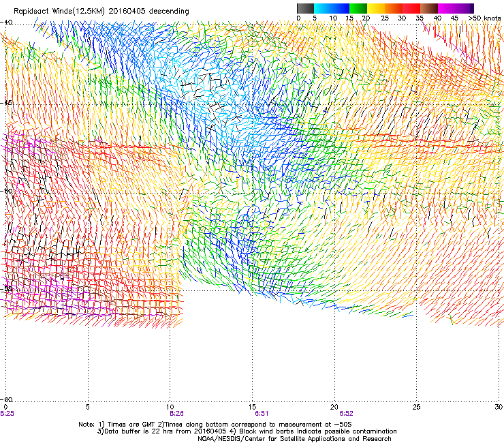Click the legend label '10' under the color bar

click(333, 18)
